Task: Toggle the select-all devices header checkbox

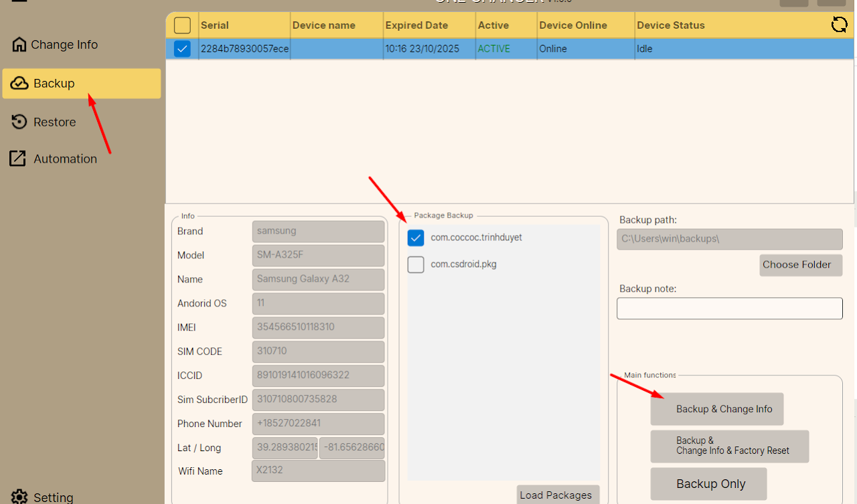Action: click(182, 25)
